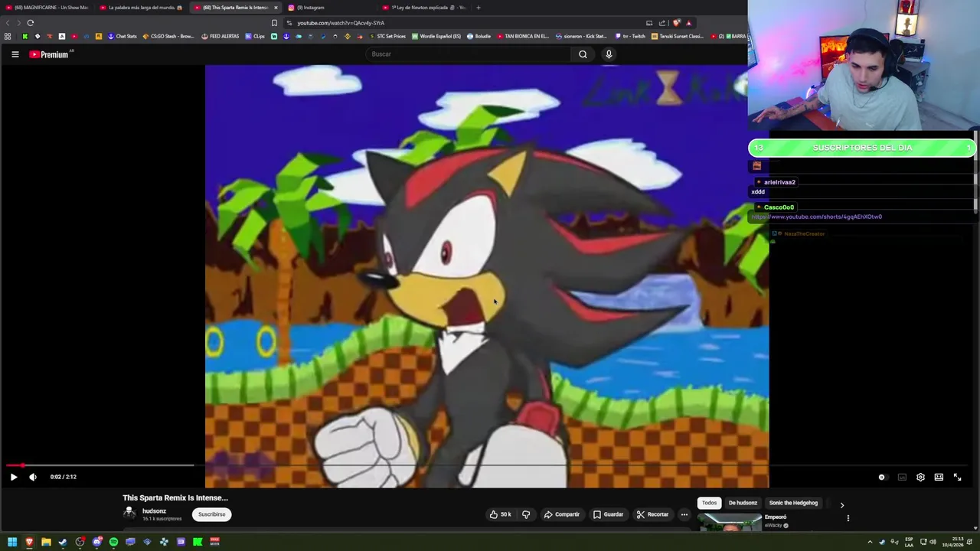Screen dimensions: 980x551
Task: Dislike the video with thumbs down
Action: tap(526, 514)
